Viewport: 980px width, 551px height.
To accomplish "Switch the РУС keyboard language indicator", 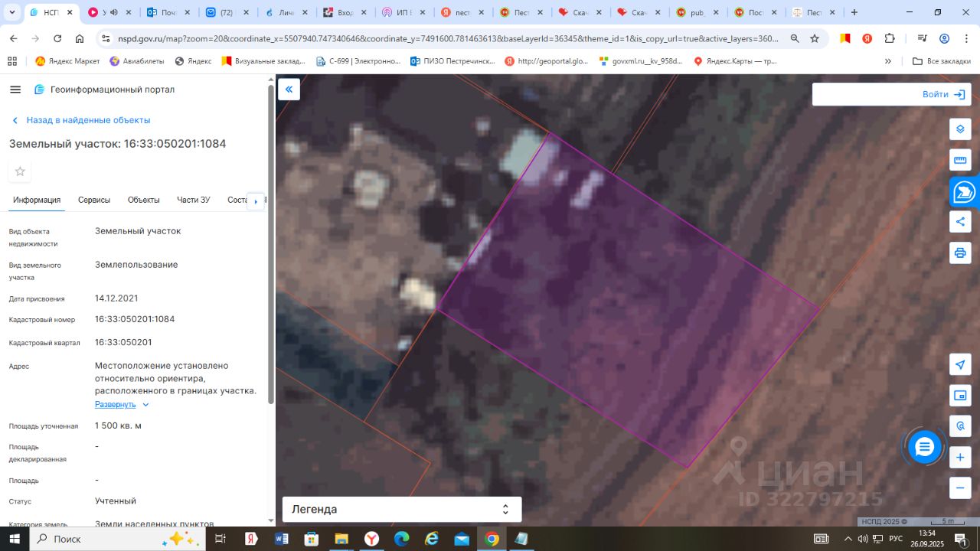I will (x=896, y=539).
